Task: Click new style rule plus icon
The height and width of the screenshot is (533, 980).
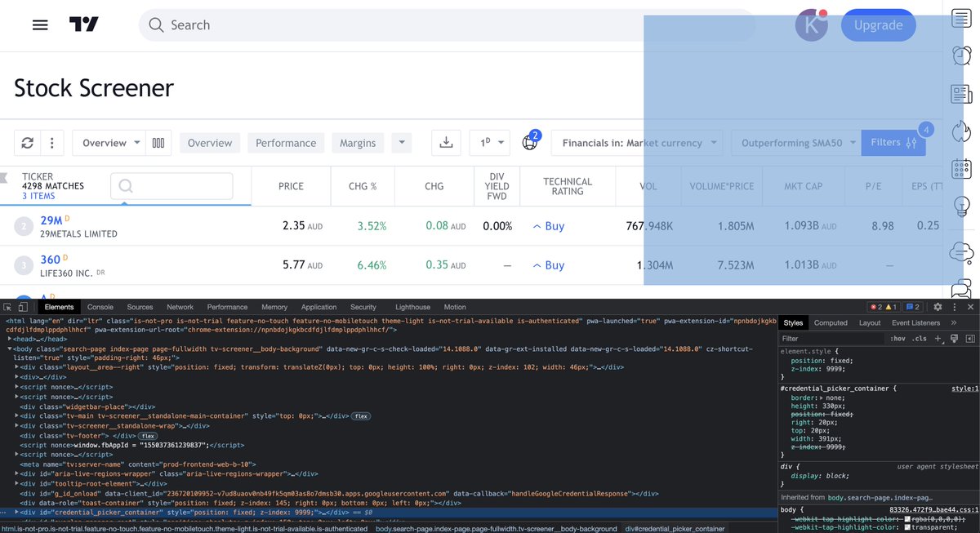Action: coord(938,338)
